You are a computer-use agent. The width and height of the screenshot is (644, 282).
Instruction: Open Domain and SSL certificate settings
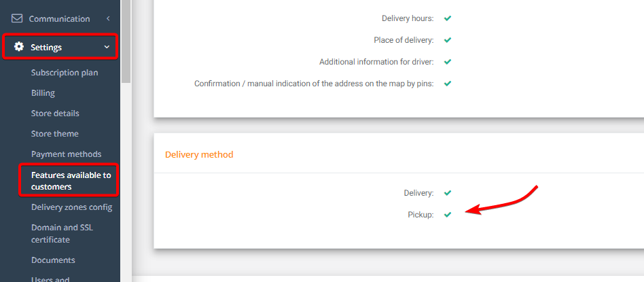[62, 233]
